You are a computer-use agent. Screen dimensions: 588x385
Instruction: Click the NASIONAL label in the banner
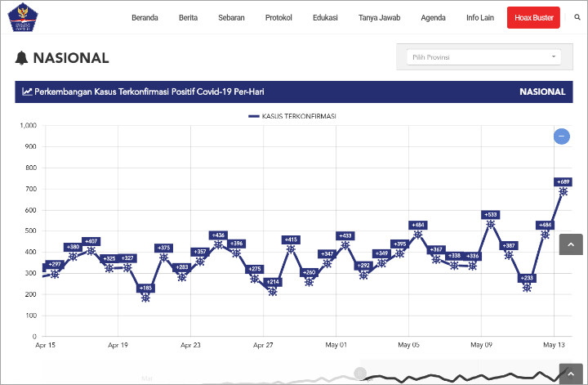(x=542, y=92)
